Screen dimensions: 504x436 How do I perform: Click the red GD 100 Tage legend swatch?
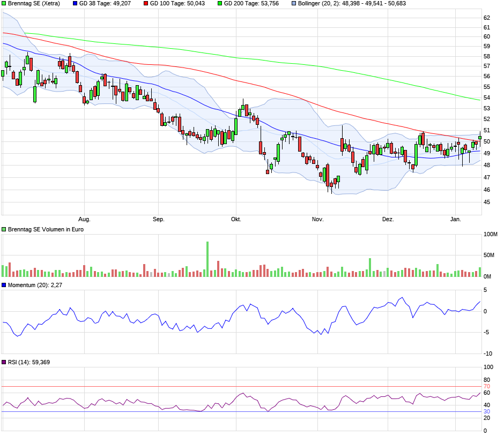pyautogui.click(x=145, y=3)
